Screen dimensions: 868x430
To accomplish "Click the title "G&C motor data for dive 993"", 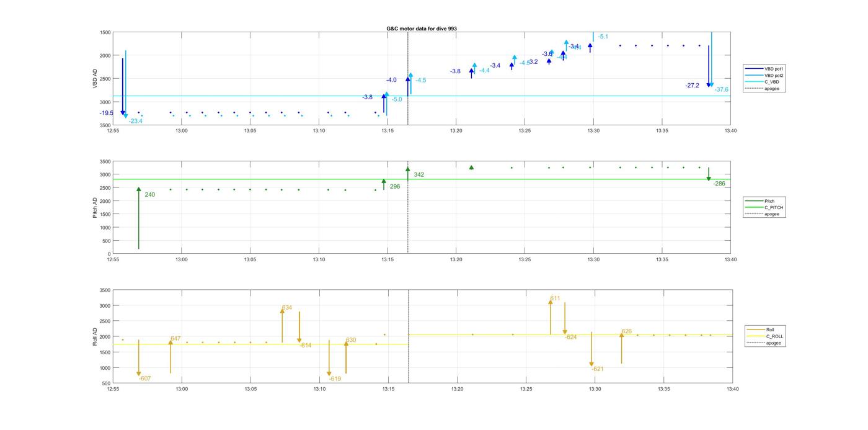I will (x=422, y=29).
